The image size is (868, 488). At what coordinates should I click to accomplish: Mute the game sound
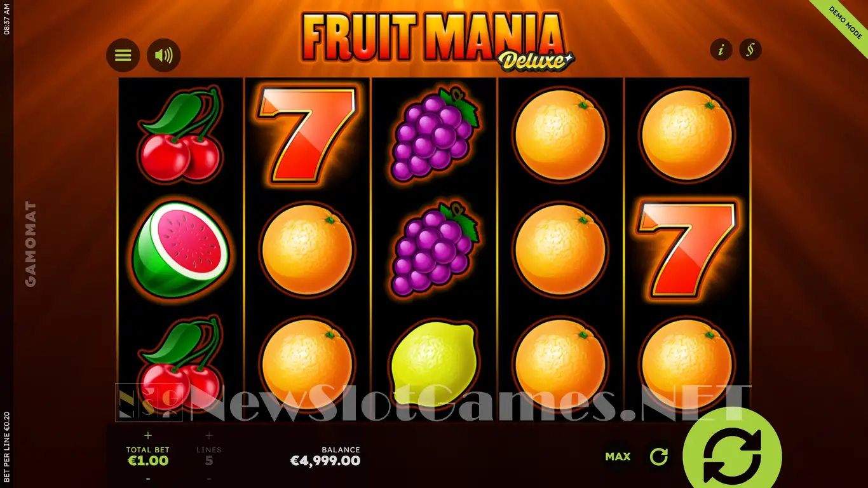coord(163,55)
